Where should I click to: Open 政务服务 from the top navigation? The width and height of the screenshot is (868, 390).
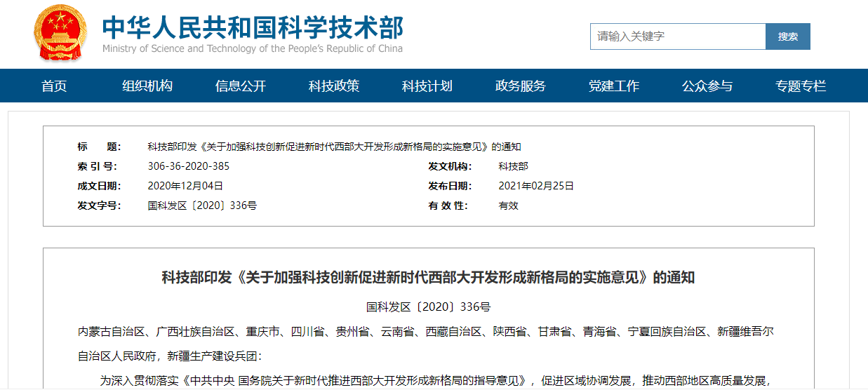(521, 86)
